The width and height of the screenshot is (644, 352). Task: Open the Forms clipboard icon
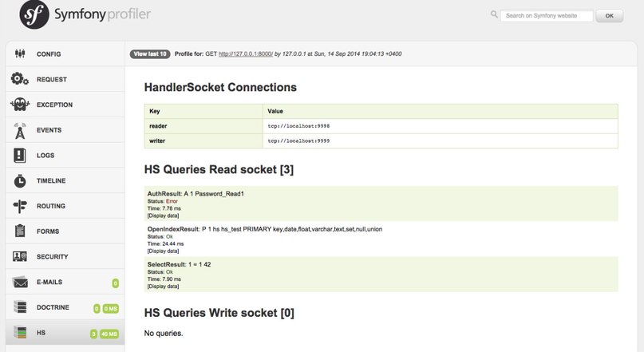coord(20,231)
